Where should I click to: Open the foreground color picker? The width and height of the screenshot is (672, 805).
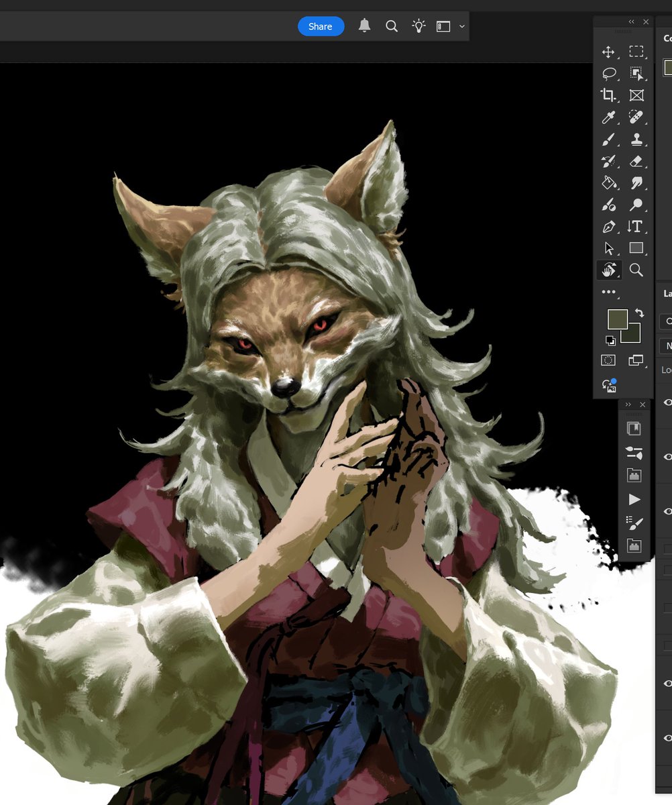(x=617, y=319)
